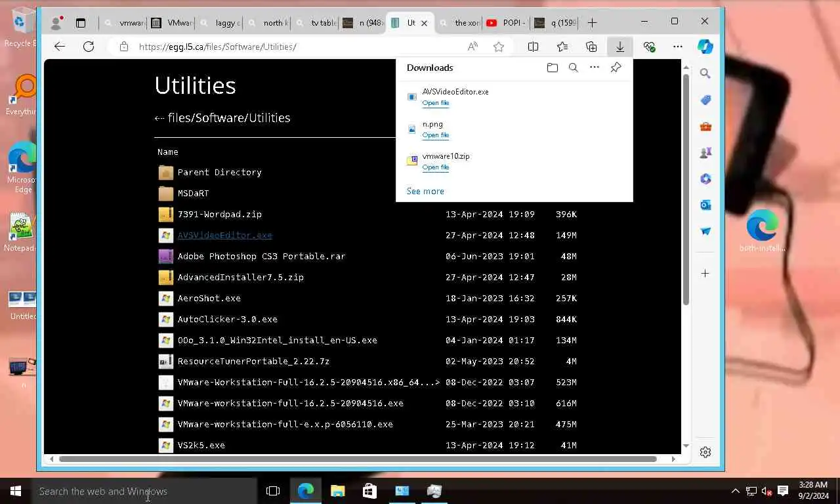The width and height of the screenshot is (840, 504).
Task: Switch to the VMwar tab
Action: click(171, 23)
